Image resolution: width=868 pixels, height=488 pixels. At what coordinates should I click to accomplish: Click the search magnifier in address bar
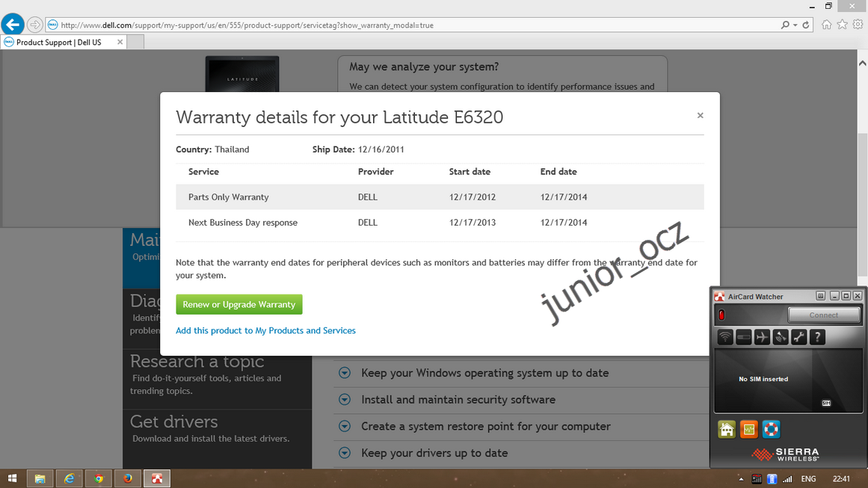[x=785, y=25]
